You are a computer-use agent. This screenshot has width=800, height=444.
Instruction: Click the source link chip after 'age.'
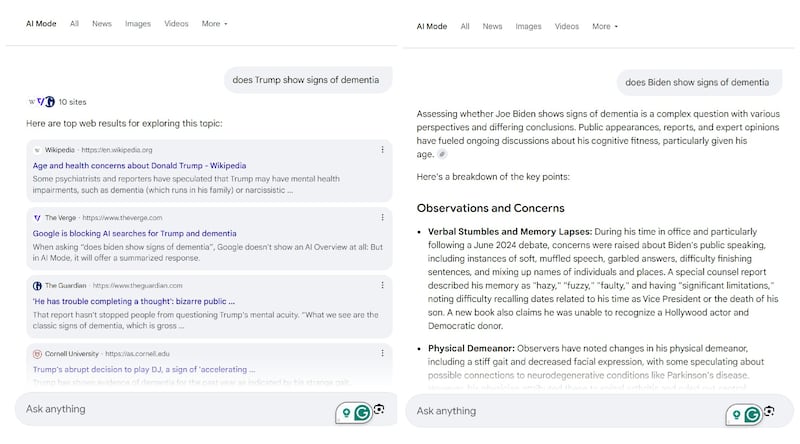(442, 155)
